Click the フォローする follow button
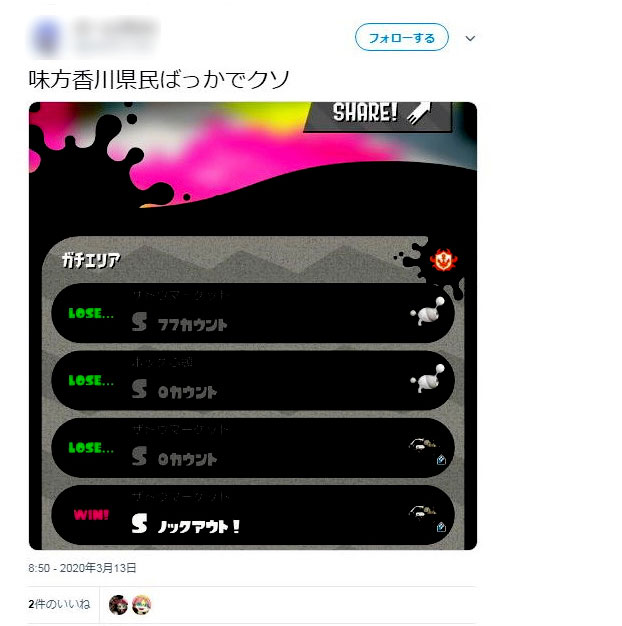 [402, 38]
